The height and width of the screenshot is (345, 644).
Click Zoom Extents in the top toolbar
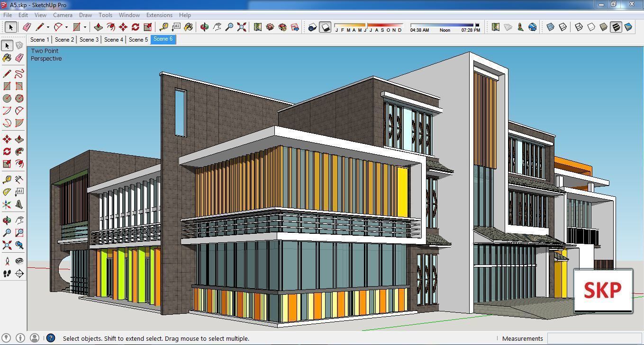click(x=242, y=27)
